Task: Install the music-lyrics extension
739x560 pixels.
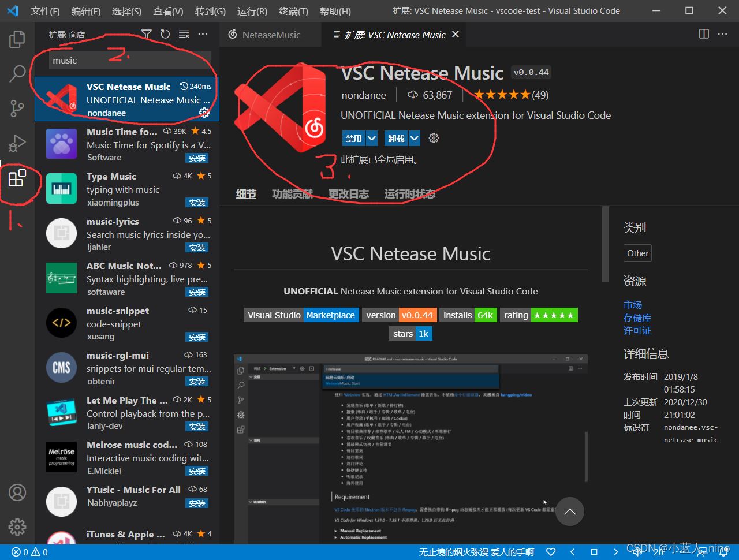Action: [x=197, y=248]
